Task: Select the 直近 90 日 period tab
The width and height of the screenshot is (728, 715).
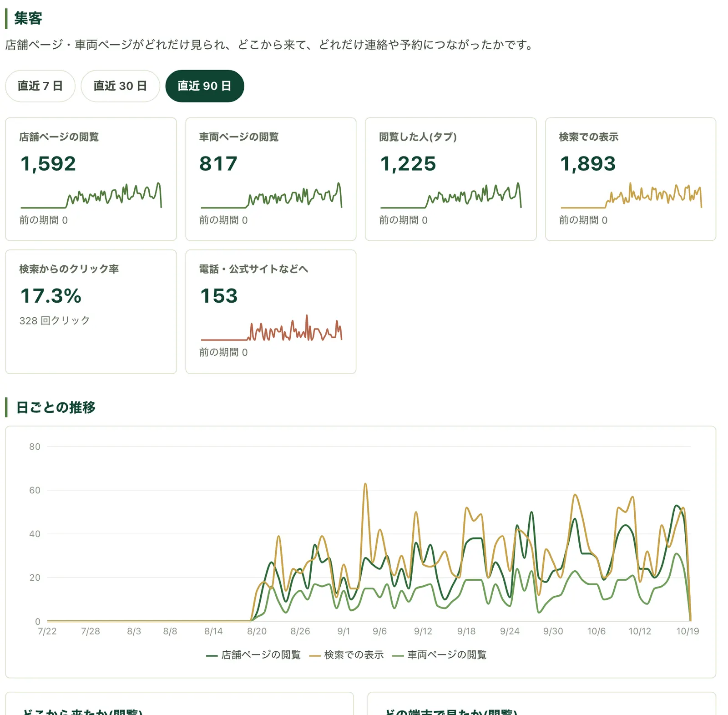Action: click(x=204, y=86)
